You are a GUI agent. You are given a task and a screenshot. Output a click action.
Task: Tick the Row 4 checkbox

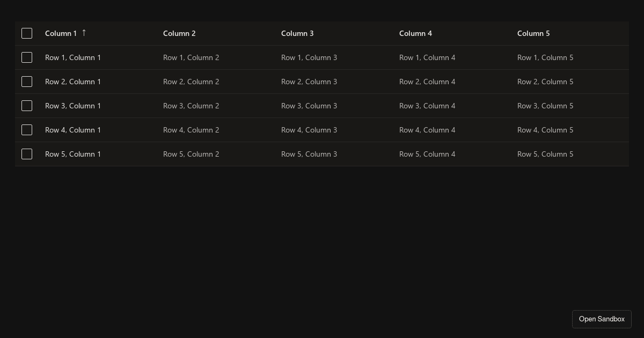click(27, 130)
